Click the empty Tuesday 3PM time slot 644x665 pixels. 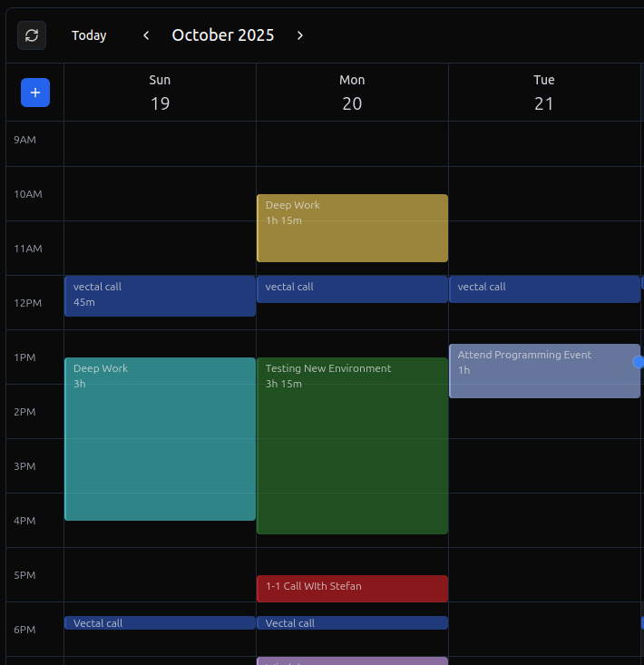[x=544, y=466]
